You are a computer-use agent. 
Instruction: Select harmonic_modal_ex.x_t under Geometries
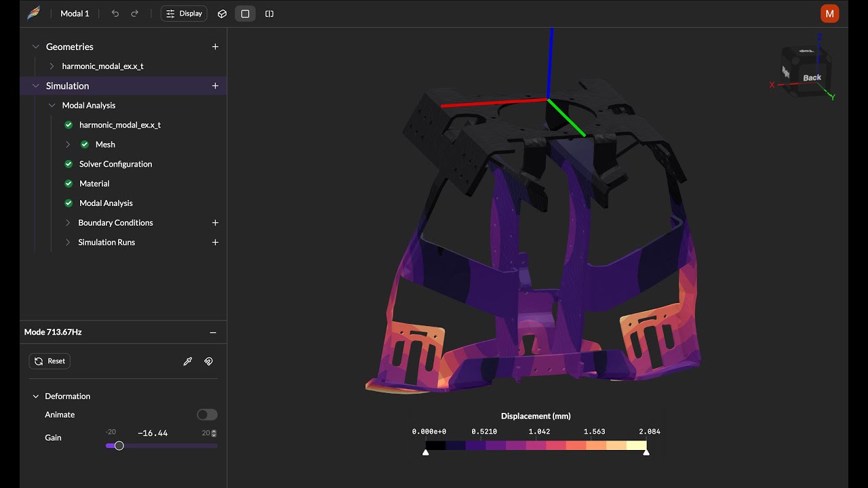(103, 66)
